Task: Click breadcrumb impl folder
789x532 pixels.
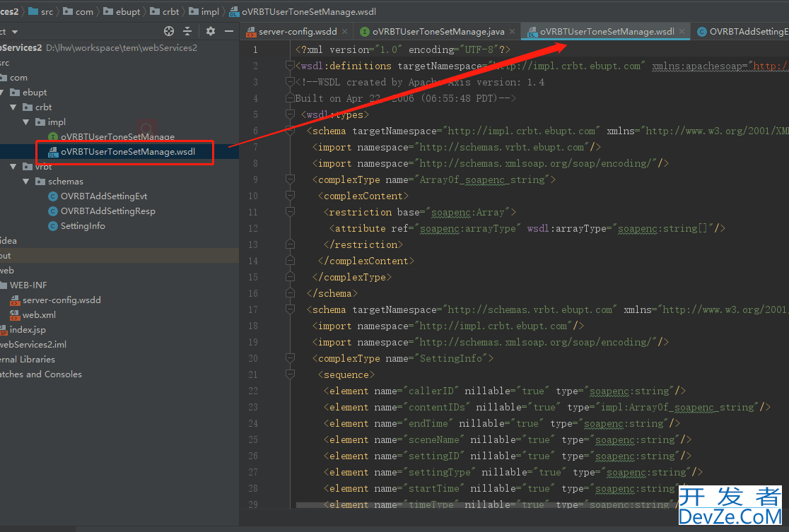Action: tap(204, 11)
